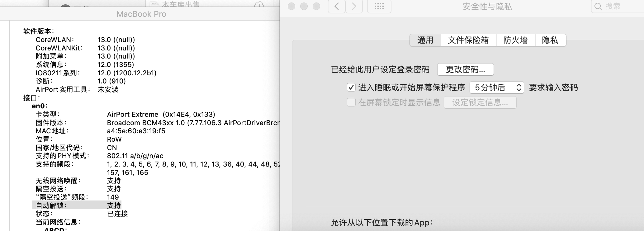Click the MAC address a4:5e:60:e3:19:f5

(136, 131)
